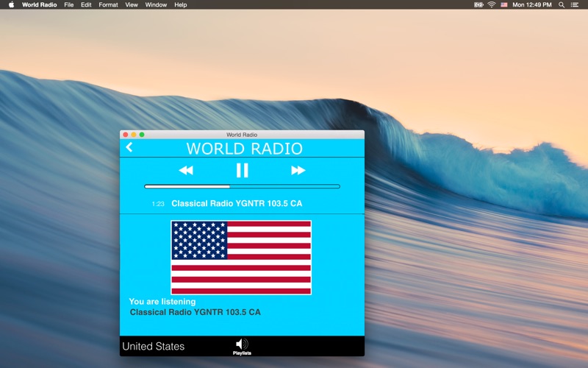Viewport: 588px width, 368px height.
Task: Open the View menu
Action: tap(132, 5)
